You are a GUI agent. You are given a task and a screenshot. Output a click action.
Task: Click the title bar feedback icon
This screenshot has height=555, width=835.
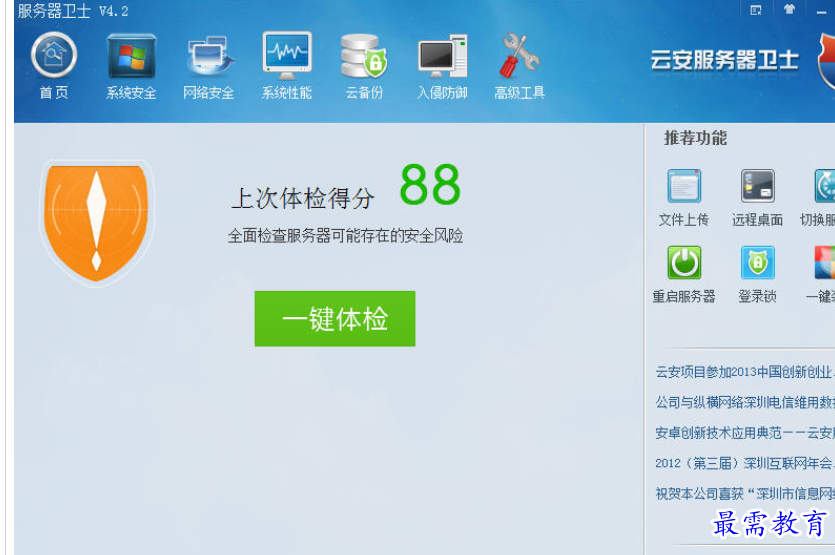756,10
